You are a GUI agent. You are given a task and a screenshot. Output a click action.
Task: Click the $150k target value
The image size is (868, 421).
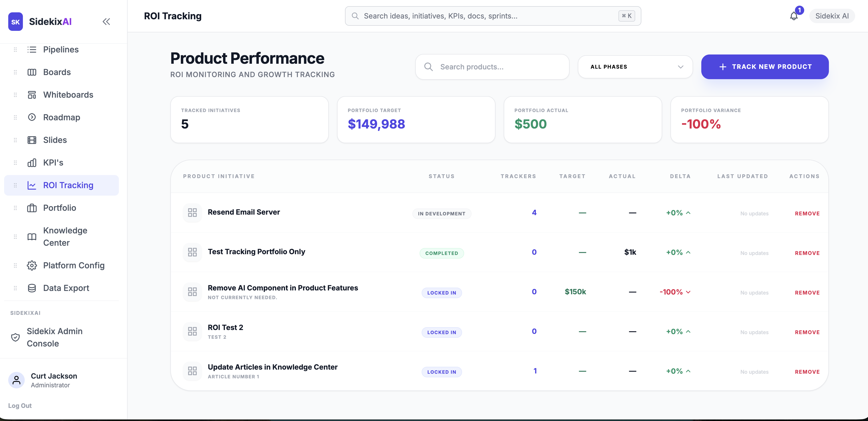pos(575,292)
